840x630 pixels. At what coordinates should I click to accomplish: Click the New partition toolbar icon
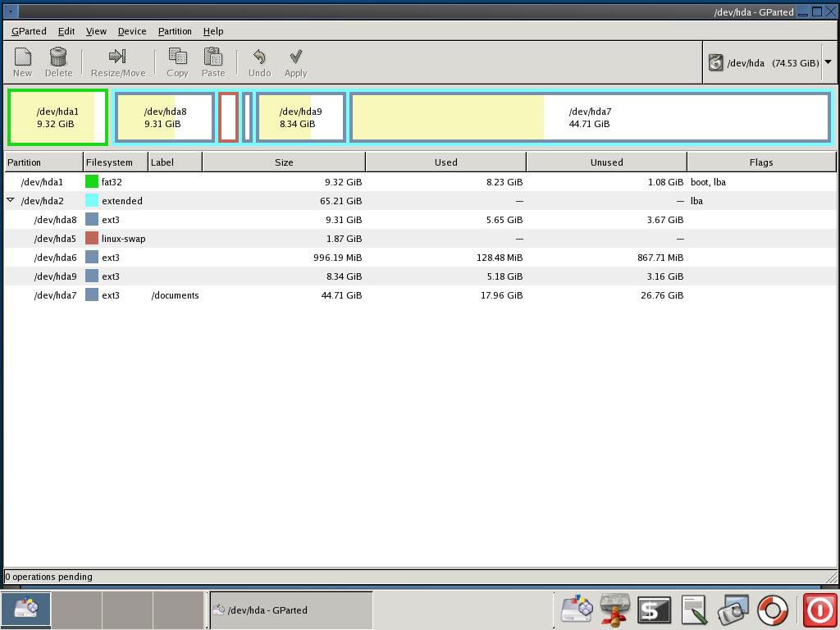coord(22,57)
